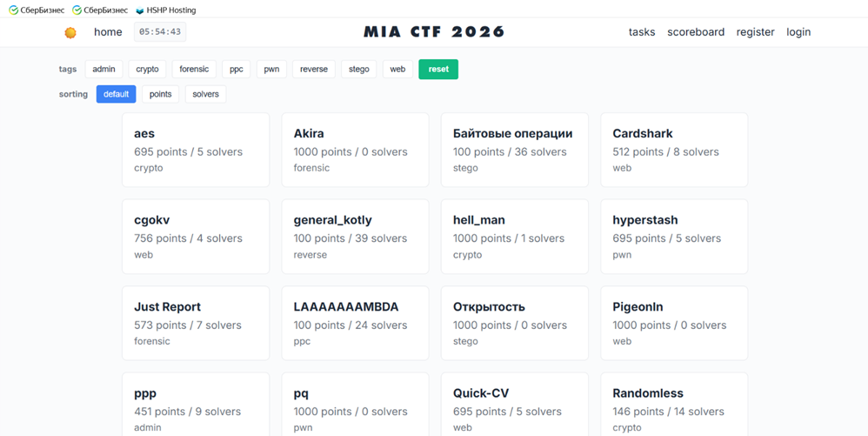Open the pq task card

pos(356,405)
